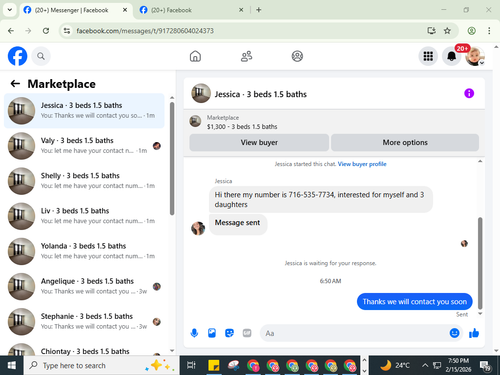Click Jessica's avatar beside Message sent

[x=198, y=228]
